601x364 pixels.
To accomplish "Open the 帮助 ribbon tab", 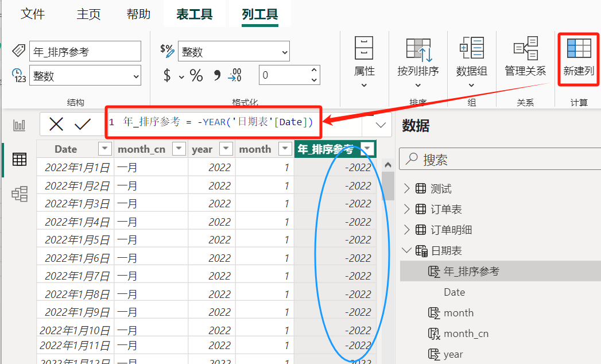I will 138,14.
